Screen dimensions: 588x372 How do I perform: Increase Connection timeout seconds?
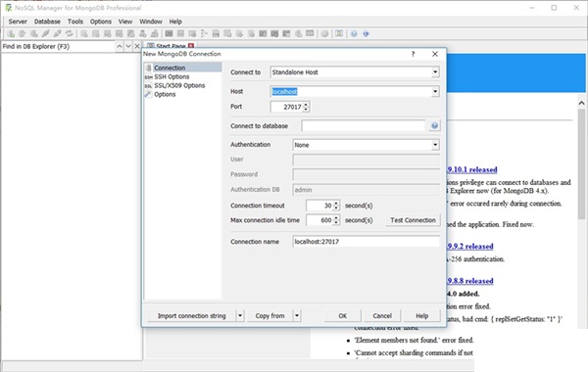pyautogui.click(x=336, y=203)
